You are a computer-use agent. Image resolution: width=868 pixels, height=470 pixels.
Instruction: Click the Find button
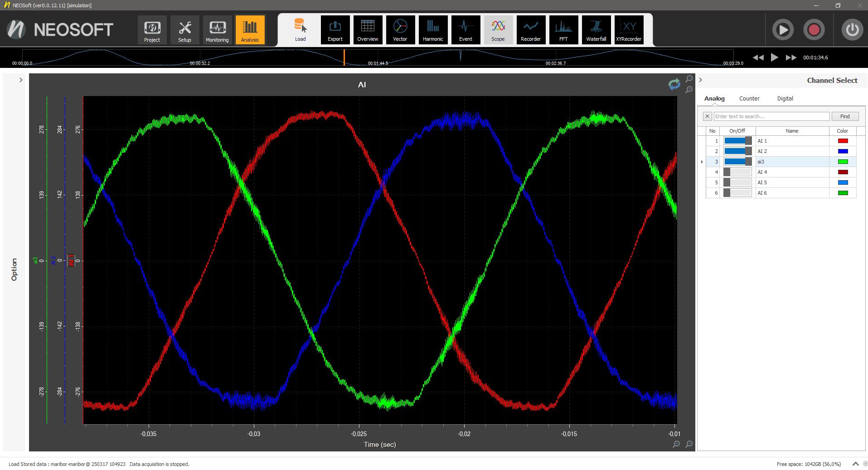tap(845, 116)
